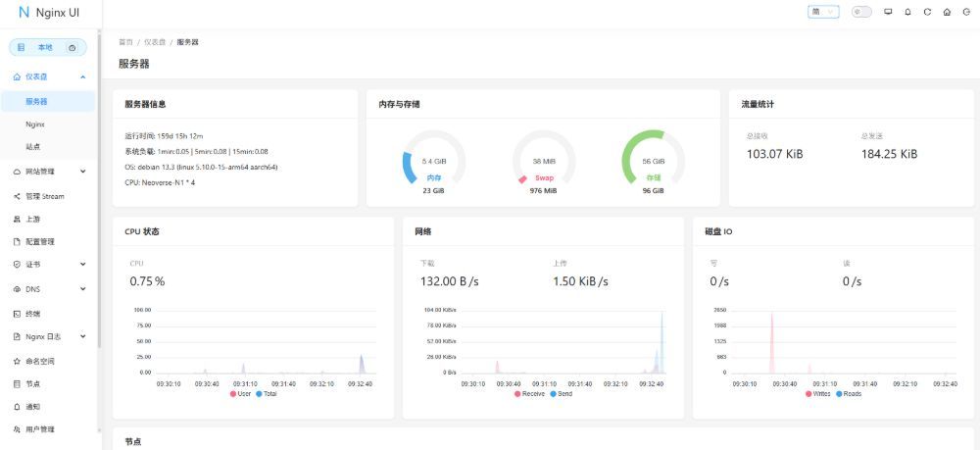Screen dimensions: 980x450
Task: Click the Nginx 日志 log file icon
Action: tap(17, 336)
